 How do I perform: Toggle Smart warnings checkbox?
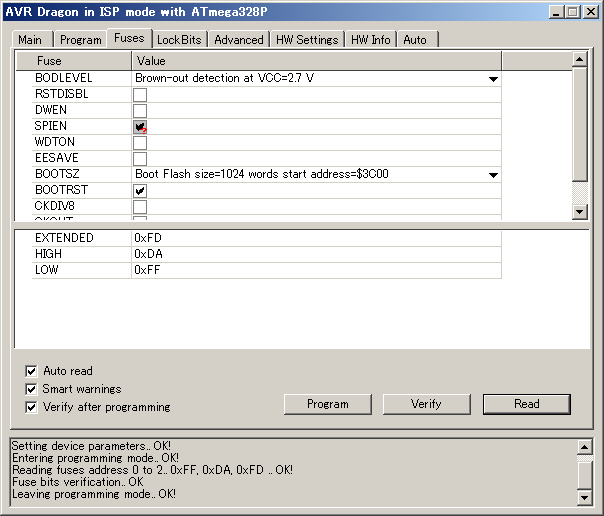pyautogui.click(x=31, y=389)
